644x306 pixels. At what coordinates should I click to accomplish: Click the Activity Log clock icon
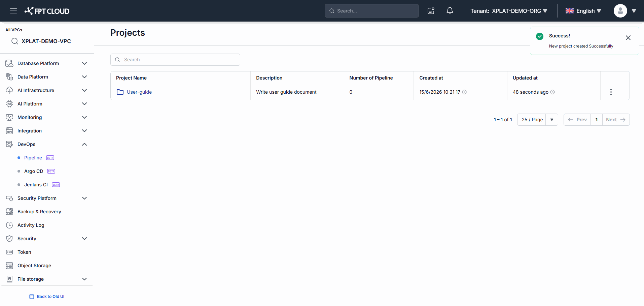pyautogui.click(x=9, y=225)
